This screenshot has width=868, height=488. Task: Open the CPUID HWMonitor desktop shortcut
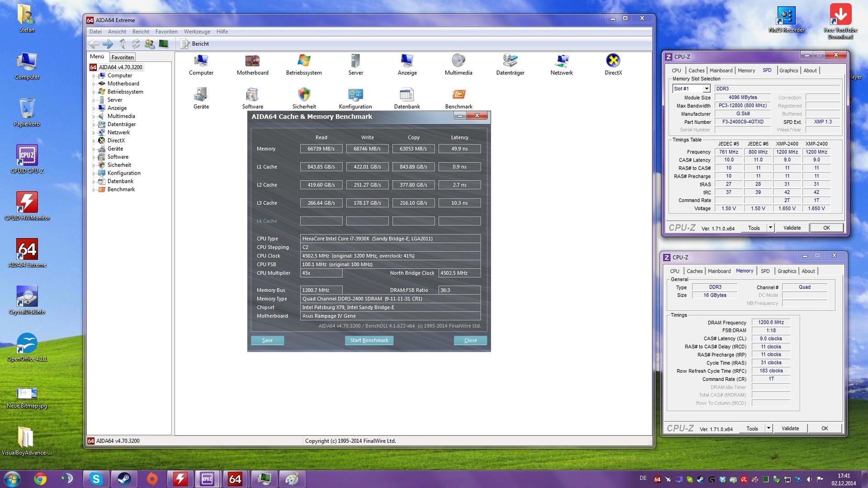27,206
